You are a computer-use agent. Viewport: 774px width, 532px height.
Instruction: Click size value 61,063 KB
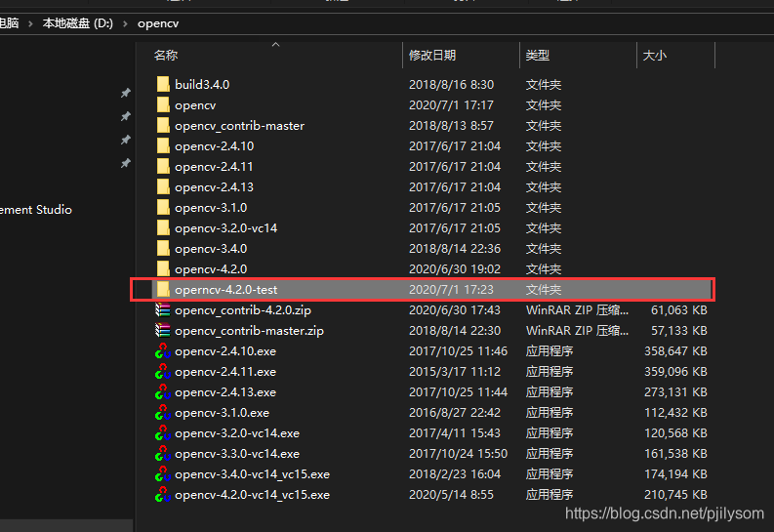pos(678,309)
